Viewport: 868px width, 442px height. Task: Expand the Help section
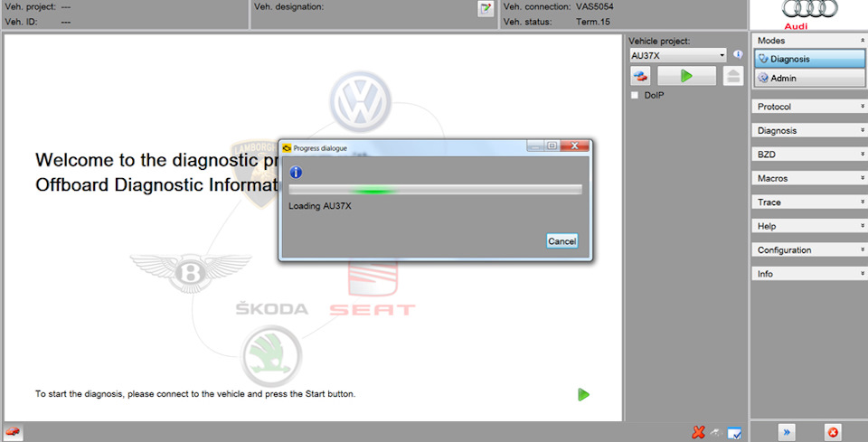click(809, 226)
